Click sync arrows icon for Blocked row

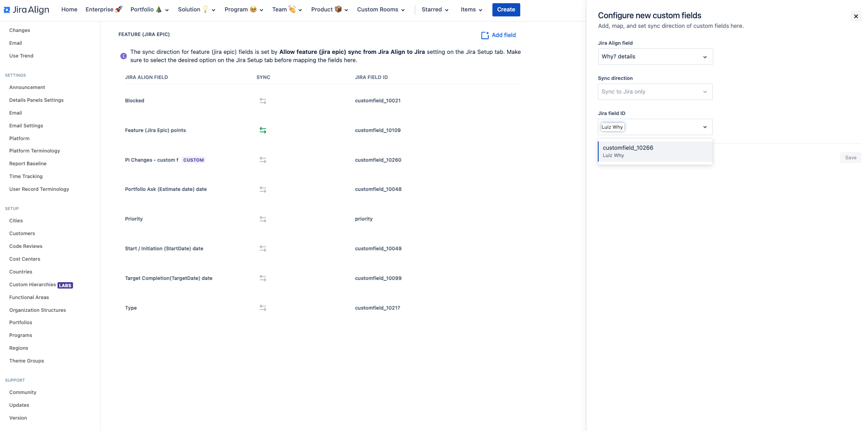(263, 101)
